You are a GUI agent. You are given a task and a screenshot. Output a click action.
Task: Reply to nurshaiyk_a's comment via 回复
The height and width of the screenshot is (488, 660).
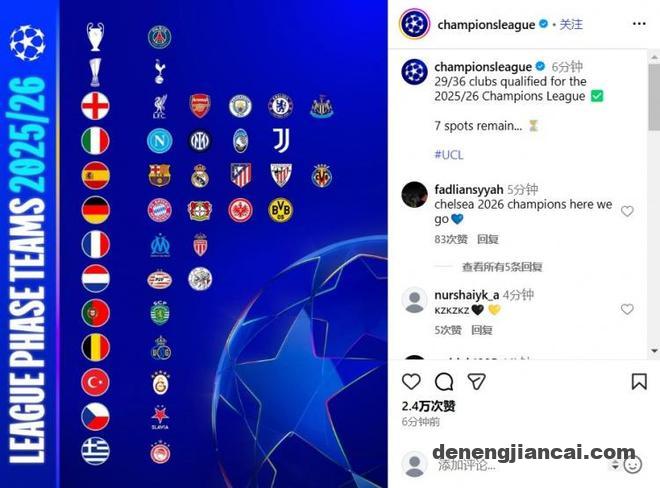click(x=482, y=330)
